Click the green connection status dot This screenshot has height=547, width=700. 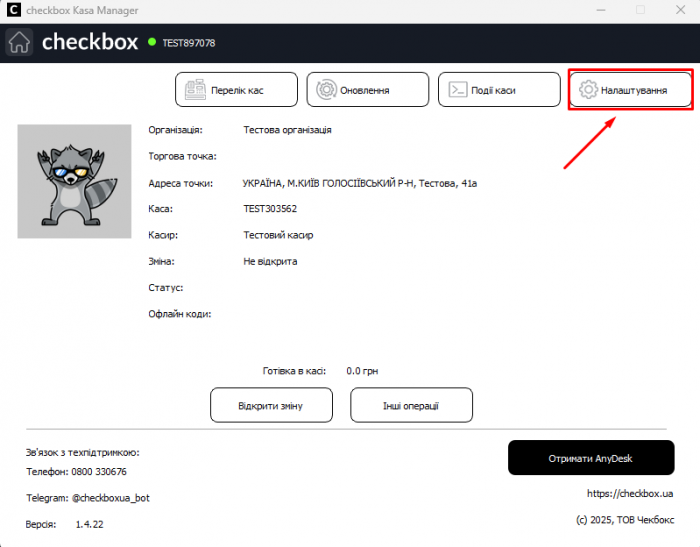click(152, 43)
